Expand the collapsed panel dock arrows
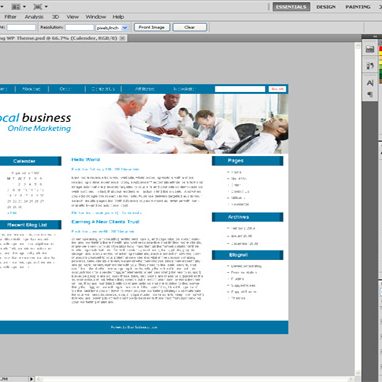 pyautogui.click(x=375, y=37)
